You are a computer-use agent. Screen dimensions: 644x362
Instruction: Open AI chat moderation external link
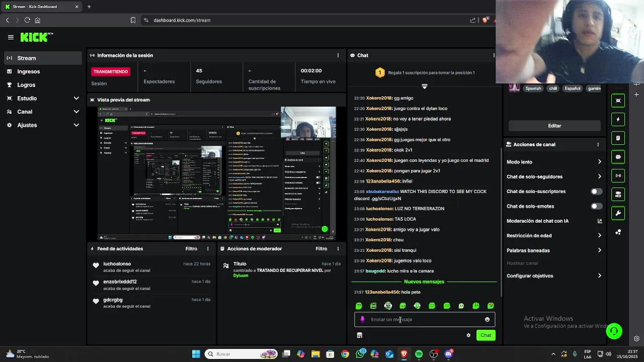599,221
